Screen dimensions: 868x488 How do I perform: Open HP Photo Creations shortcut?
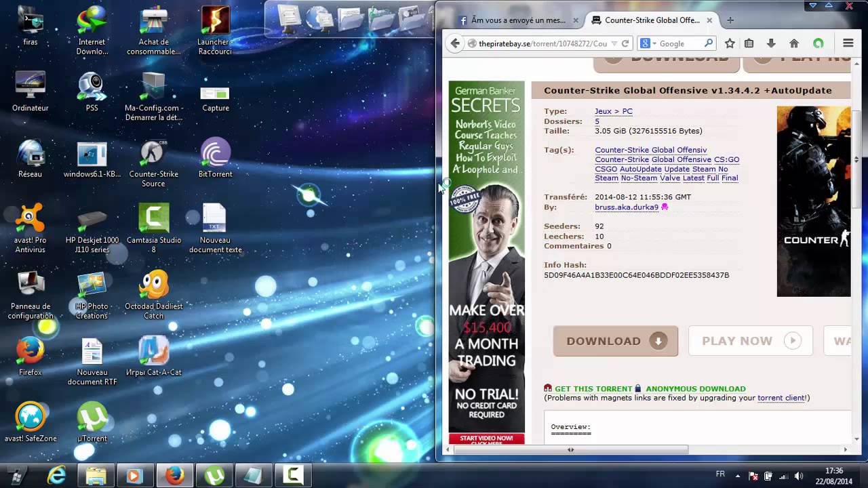[x=92, y=295]
